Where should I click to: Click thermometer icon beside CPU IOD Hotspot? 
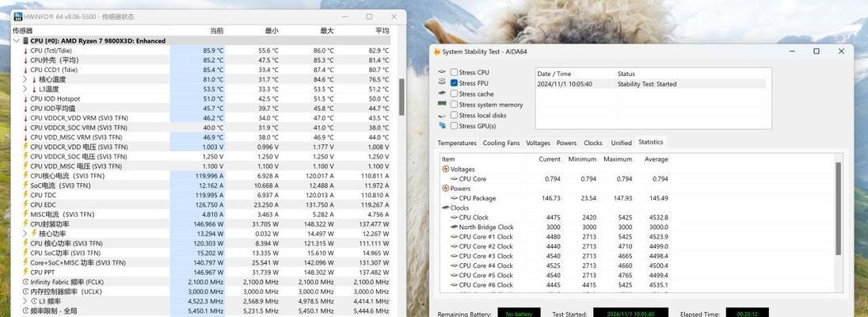(x=25, y=98)
